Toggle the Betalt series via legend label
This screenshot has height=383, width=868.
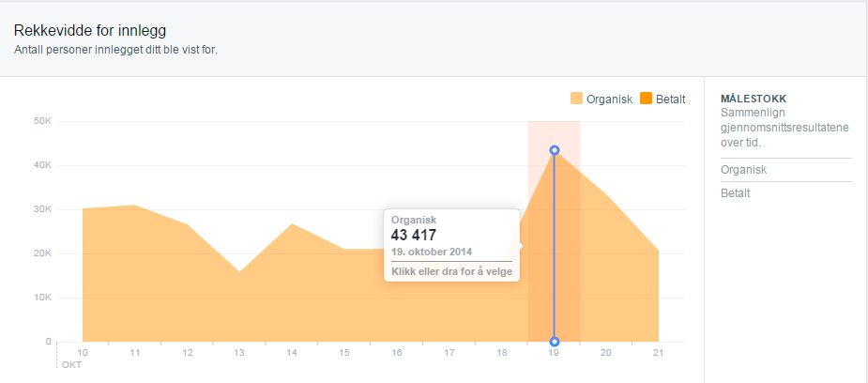tap(671, 99)
